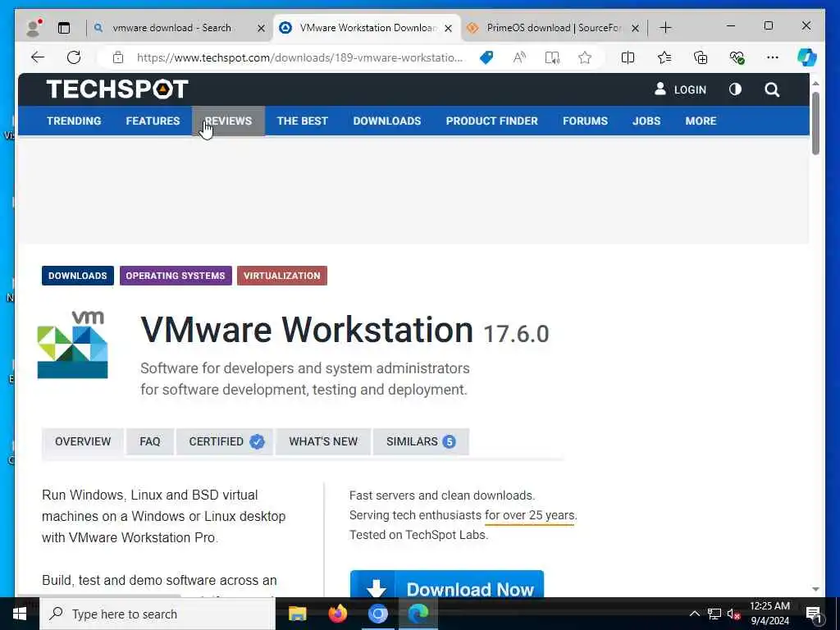Click the page vertical scrollbar thumb
Screen dimensions: 840x630
pyautogui.click(x=815, y=123)
